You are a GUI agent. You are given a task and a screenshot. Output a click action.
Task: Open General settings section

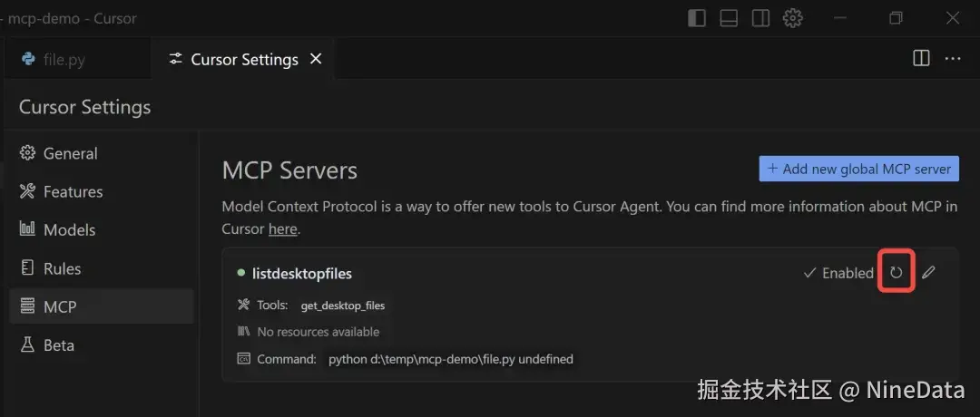(70, 153)
